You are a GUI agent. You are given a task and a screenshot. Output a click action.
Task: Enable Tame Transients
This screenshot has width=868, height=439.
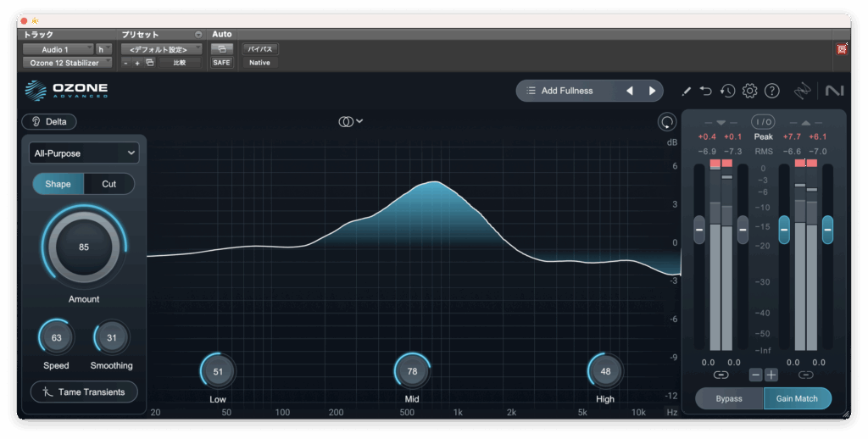pyautogui.click(x=84, y=392)
